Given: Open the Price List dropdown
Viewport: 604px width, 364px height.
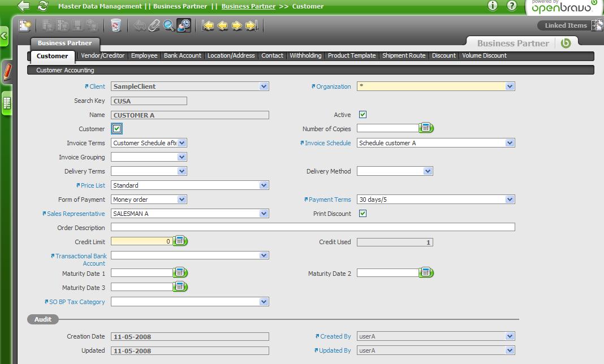Looking at the screenshot, I should (x=264, y=185).
